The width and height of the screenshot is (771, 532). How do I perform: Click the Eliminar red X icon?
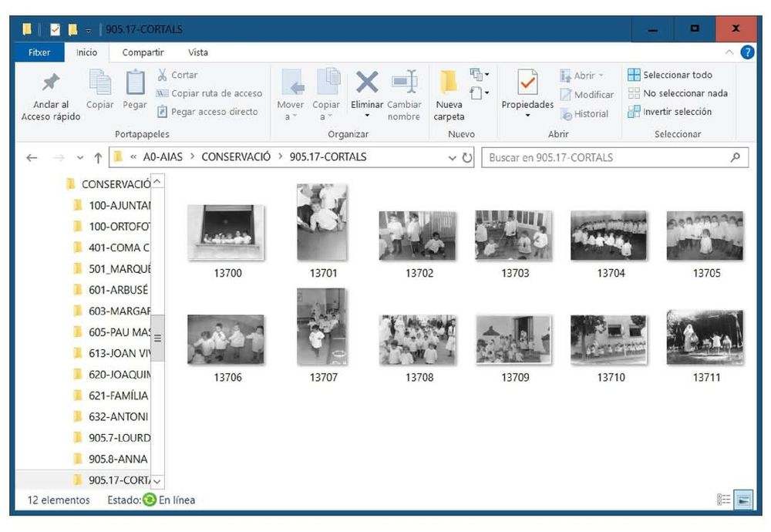[367, 82]
